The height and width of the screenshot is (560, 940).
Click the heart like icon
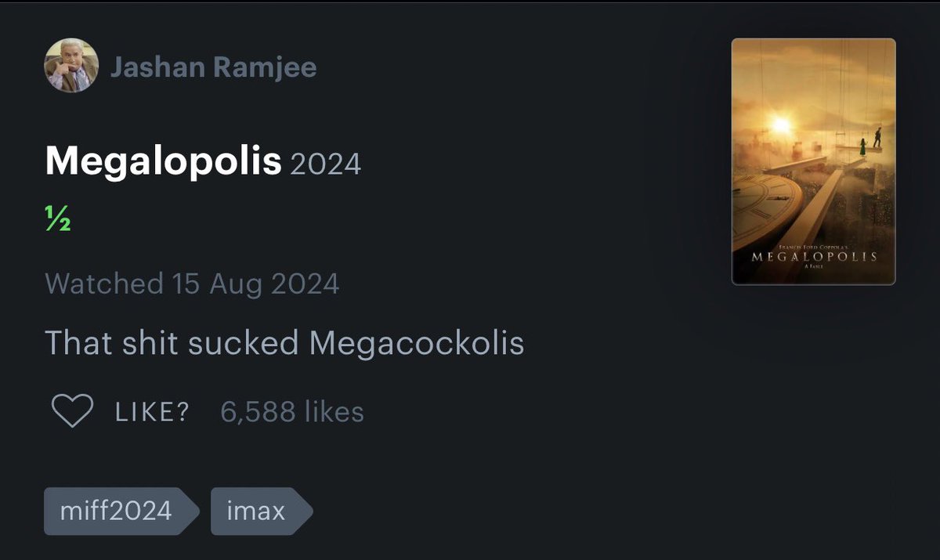(72, 411)
